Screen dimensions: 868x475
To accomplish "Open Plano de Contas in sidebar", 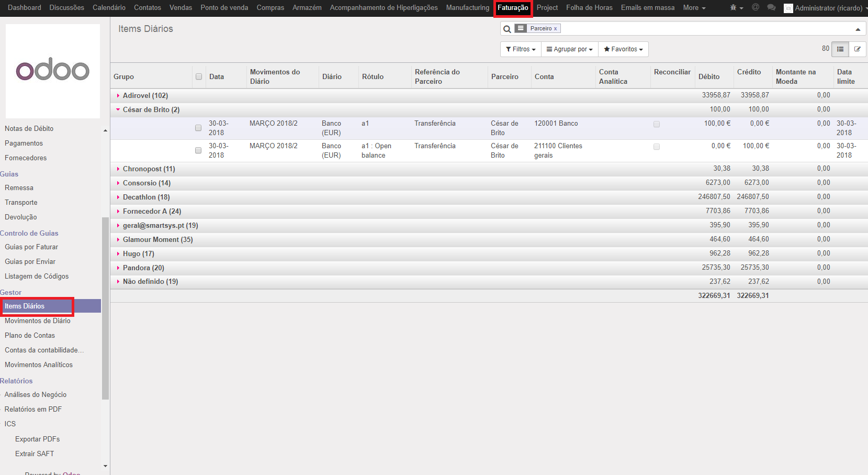I will [x=30, y=335].
